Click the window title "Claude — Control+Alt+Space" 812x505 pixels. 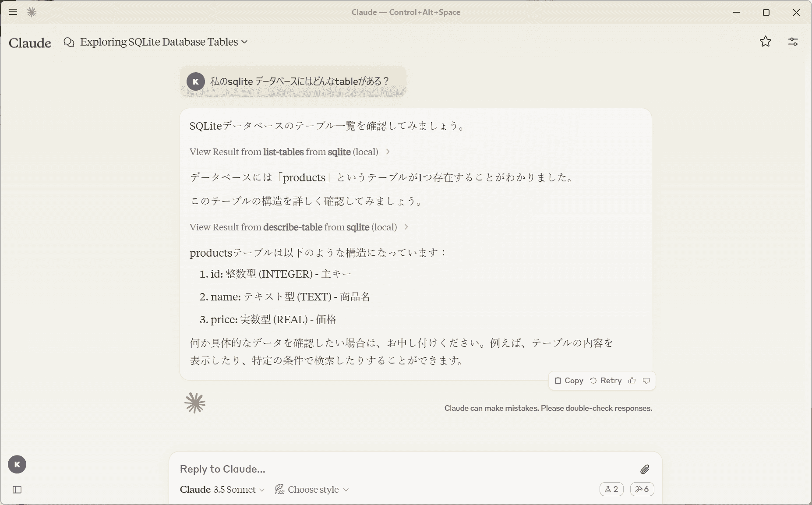coord(406,12)
